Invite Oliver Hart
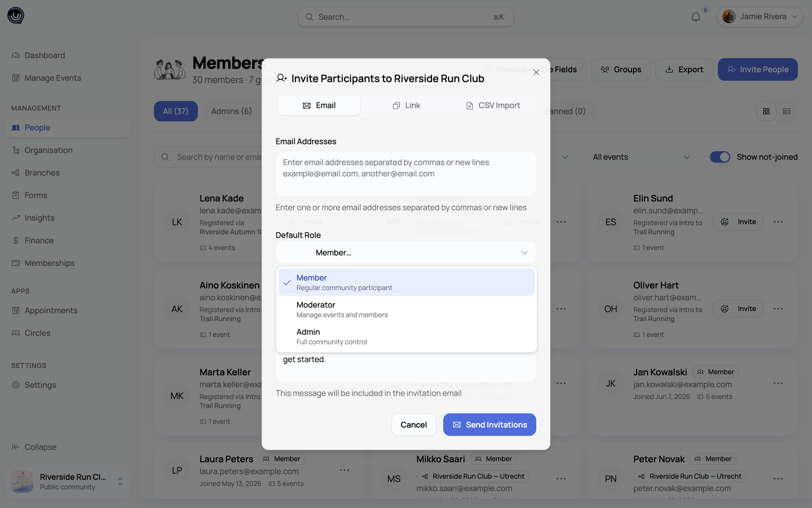 [x=738, y=309]
